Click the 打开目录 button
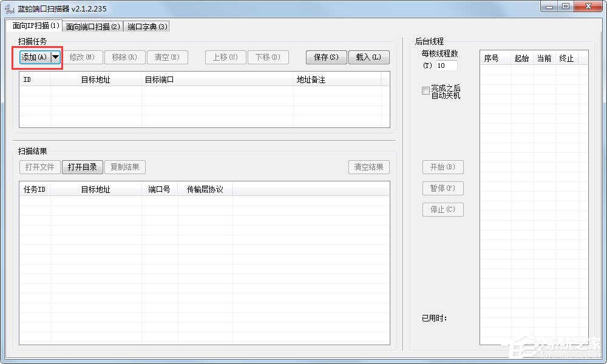The image size is (607, 364). (x=83, y=167)
